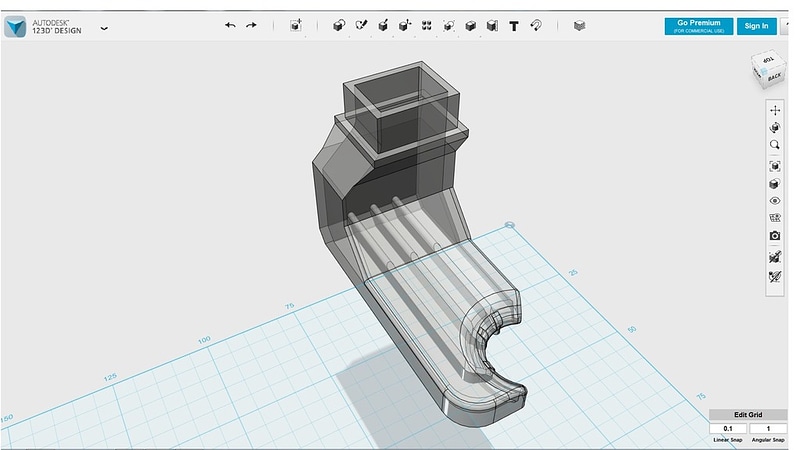Click the grid label 125
The width and height of the screenshot is (800, 450).
pos(110,378)
